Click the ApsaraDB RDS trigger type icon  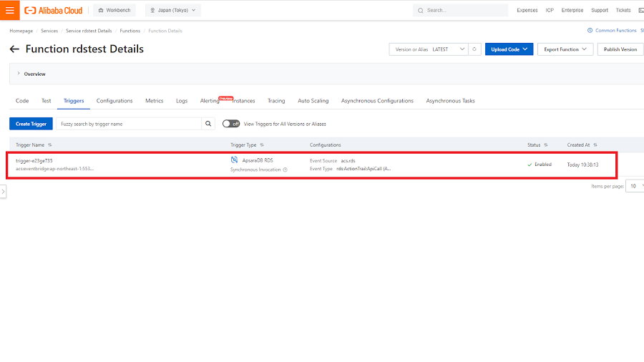click(x=234, y=160)
